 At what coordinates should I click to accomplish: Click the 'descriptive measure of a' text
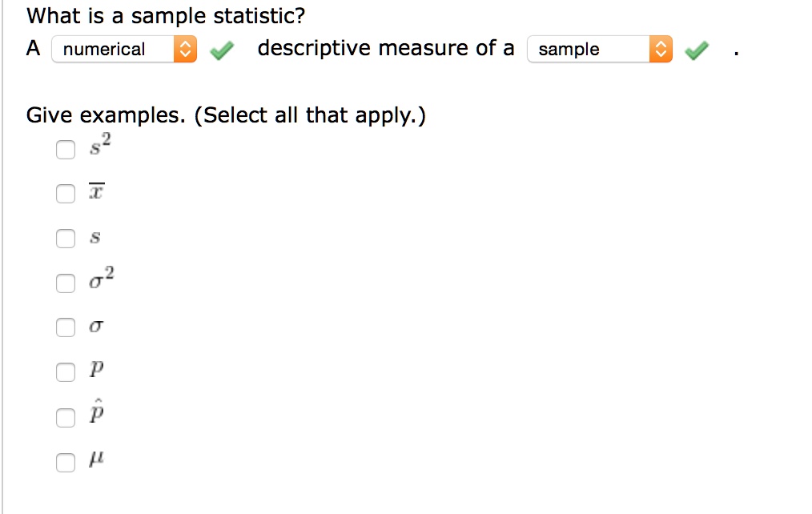[386, 48]
